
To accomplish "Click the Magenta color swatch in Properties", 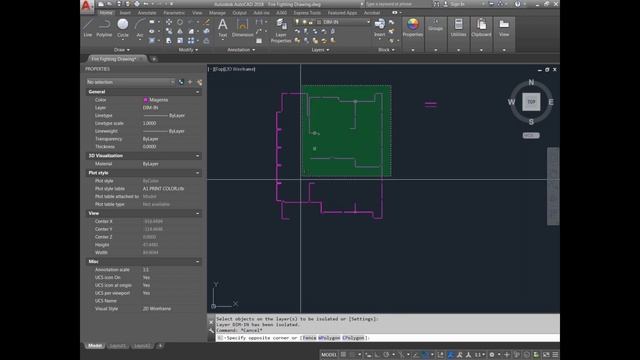I will tap(145, 100).
